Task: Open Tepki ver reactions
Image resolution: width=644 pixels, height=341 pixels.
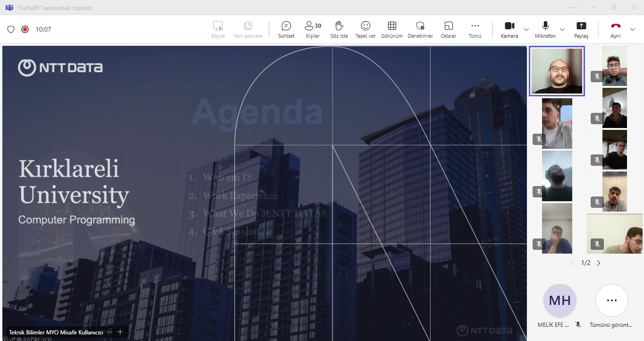Action: pos(365,29)
